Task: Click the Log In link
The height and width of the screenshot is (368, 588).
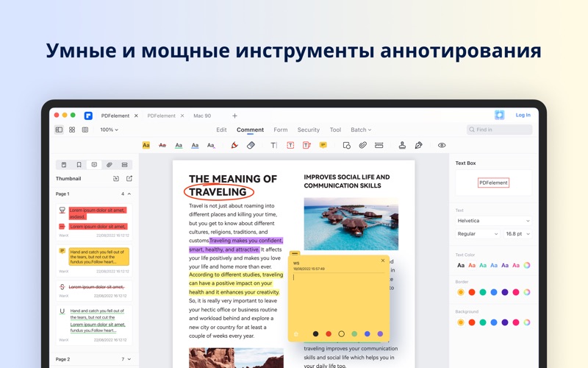Action: [523, 115]
